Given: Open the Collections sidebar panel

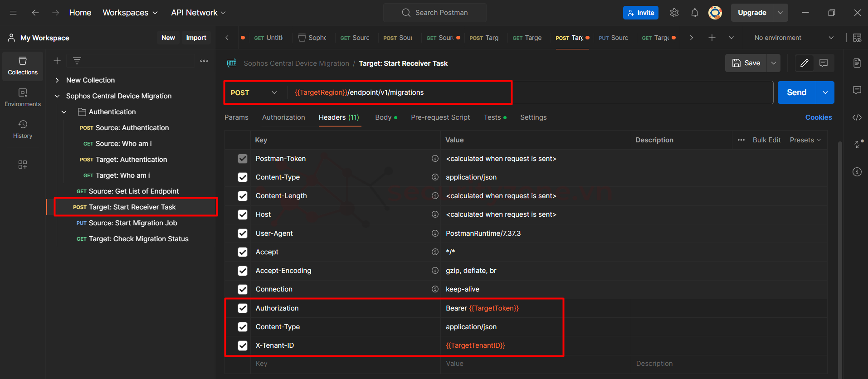Looking at the screenshot, I should [23, 66].
